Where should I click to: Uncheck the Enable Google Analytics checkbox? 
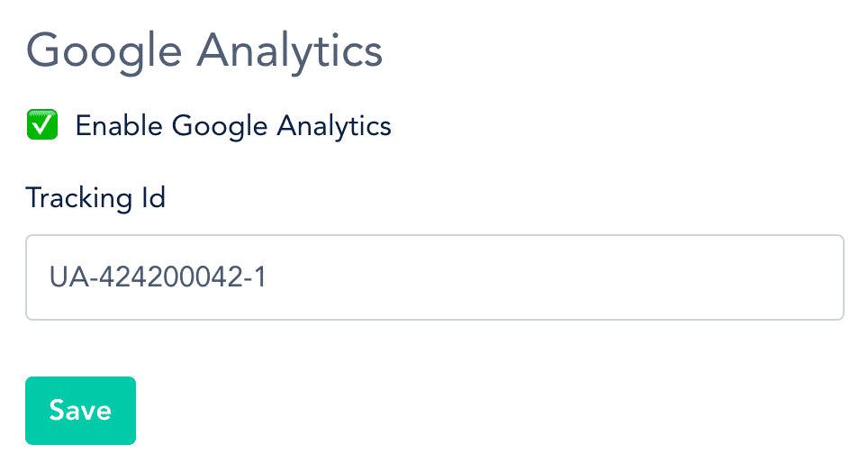tap(42, 124)
